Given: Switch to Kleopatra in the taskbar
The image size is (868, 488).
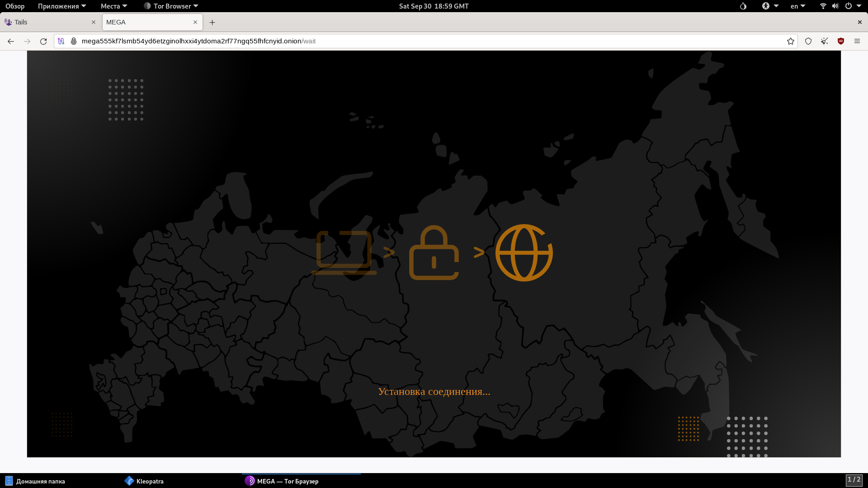Looking at the screenshot, I should pyautogui.click(x=145, y=481).
